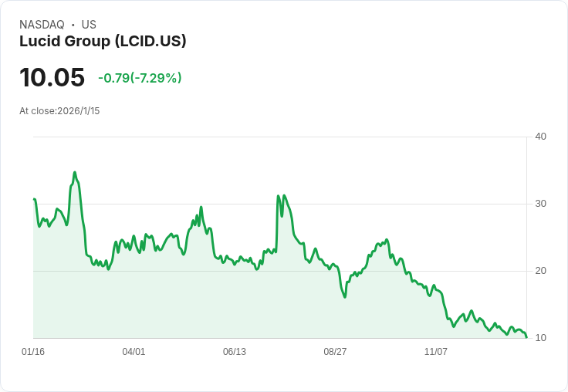Image resolution: width=568 pixels, height=392 pixels.
Task: Click the starting point of the price line
Action: (34, 199)
